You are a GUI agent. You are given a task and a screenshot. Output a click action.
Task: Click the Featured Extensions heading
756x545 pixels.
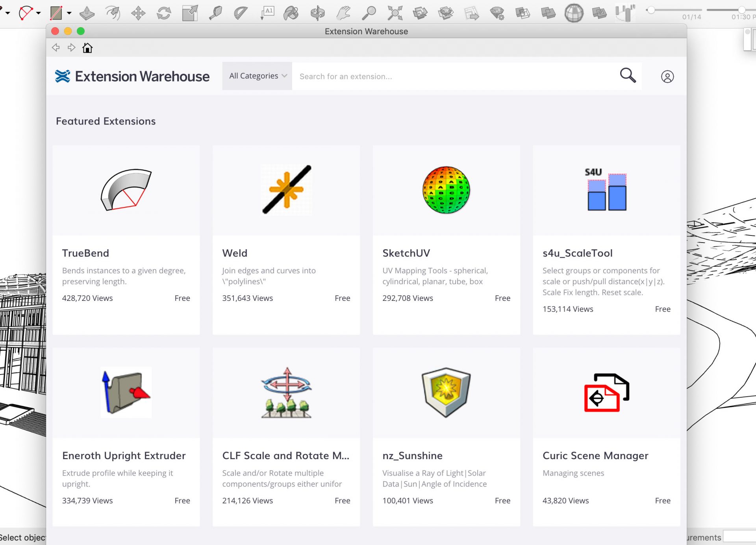tap(106, 121)
